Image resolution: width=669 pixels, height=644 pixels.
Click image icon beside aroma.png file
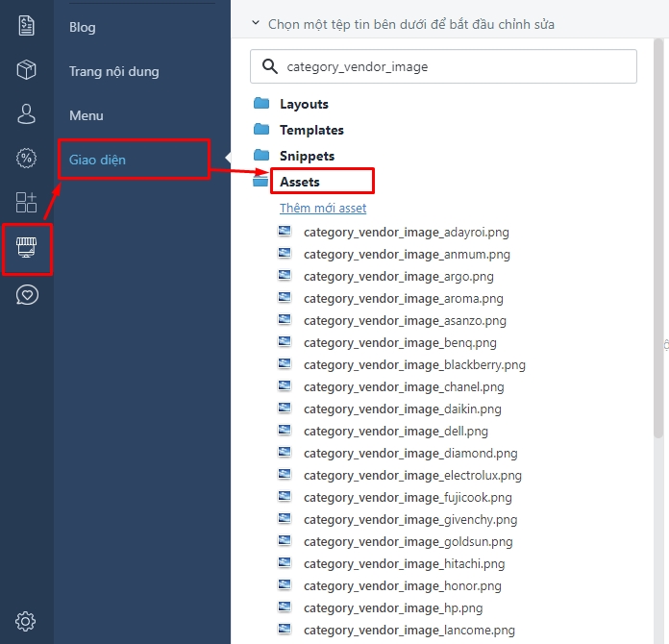click(285, 297)
